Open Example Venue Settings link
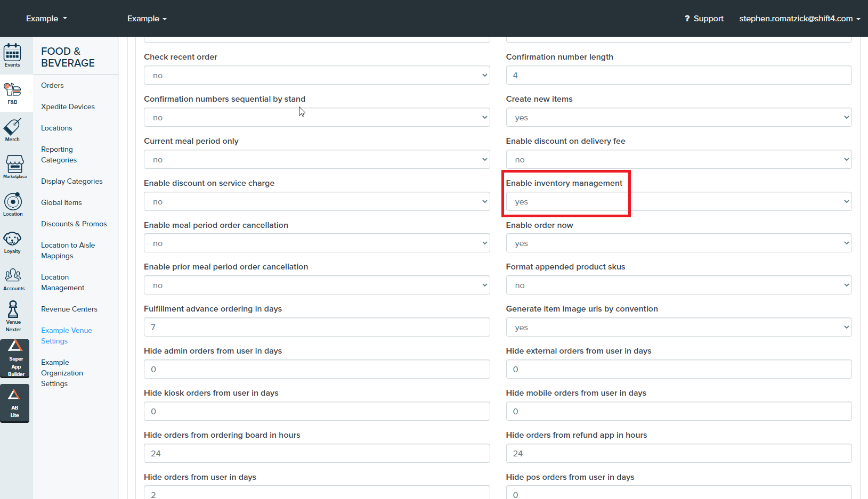The width and height of the screenshot is (868, 499). point(67,336)
